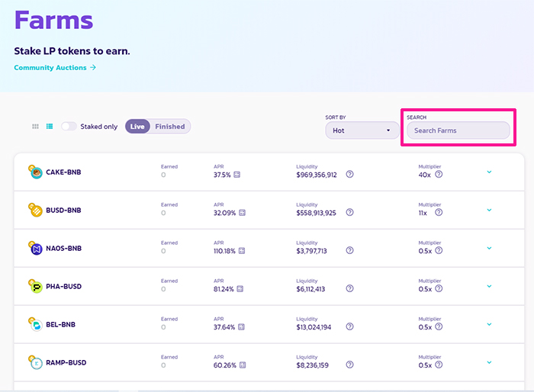
Task: Click the 81.24% APR value
Action: click(224, 290)
